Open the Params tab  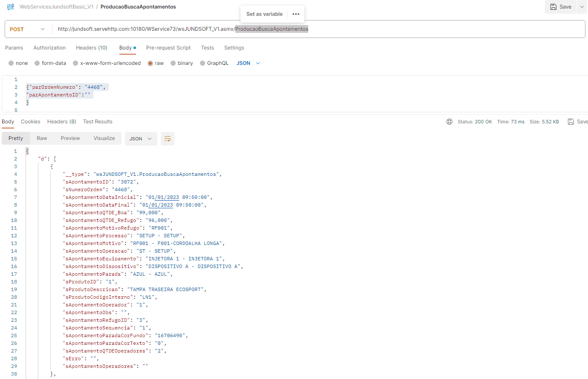14,48
